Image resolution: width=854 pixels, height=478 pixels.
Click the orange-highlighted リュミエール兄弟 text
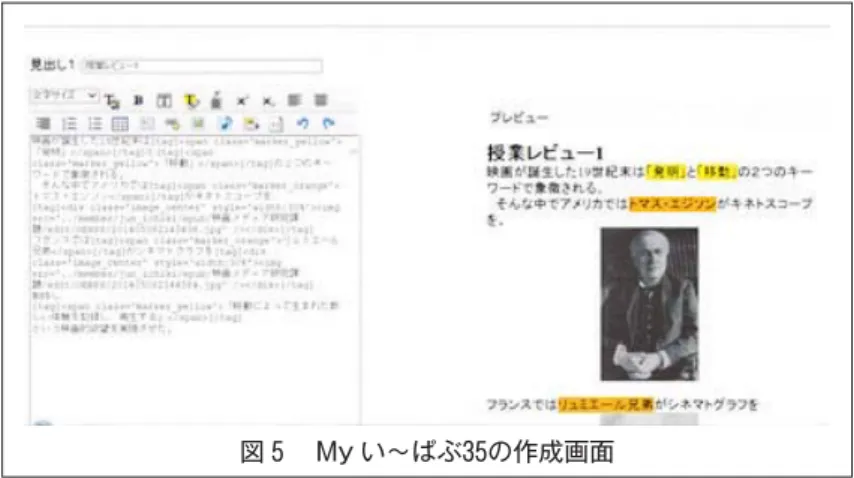606,404
